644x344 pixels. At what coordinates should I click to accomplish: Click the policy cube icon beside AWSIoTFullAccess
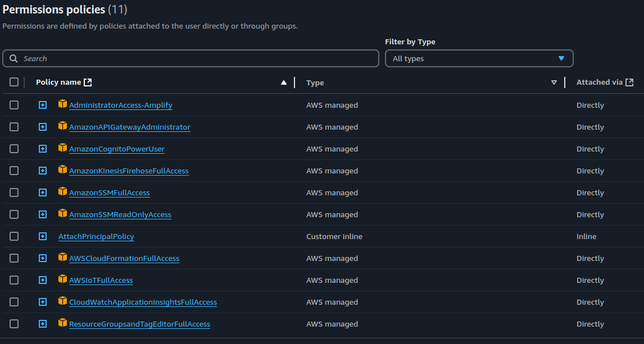pyautogui.click(x=62, y=279)
